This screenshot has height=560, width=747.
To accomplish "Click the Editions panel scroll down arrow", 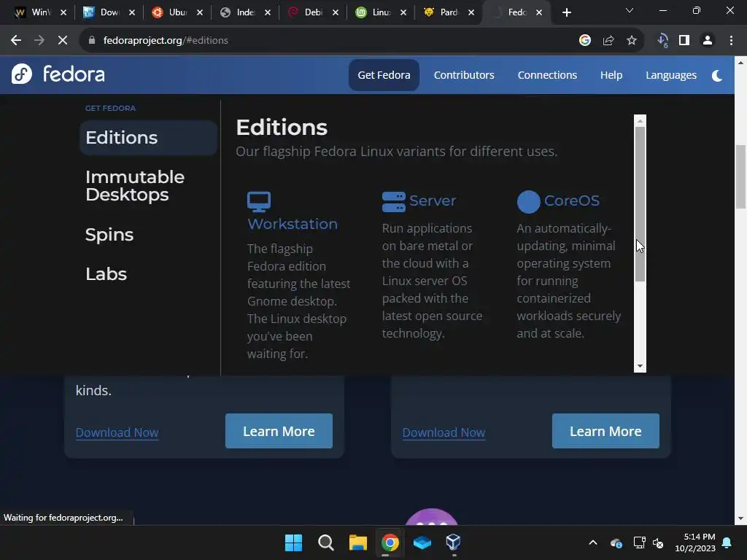I will click(640, 366).
